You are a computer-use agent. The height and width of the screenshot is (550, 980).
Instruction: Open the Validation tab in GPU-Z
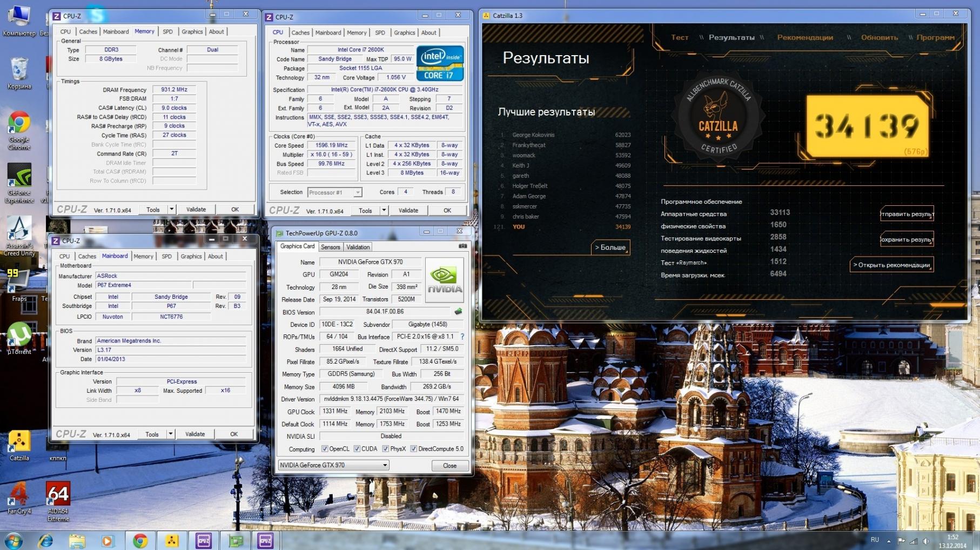(358, 247)
